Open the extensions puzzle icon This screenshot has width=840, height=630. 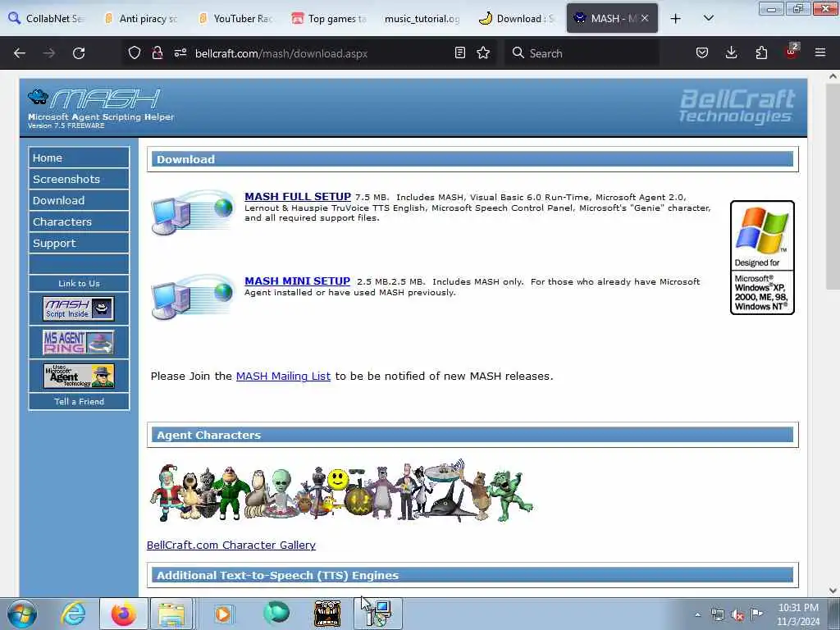(x=761, y=53)
